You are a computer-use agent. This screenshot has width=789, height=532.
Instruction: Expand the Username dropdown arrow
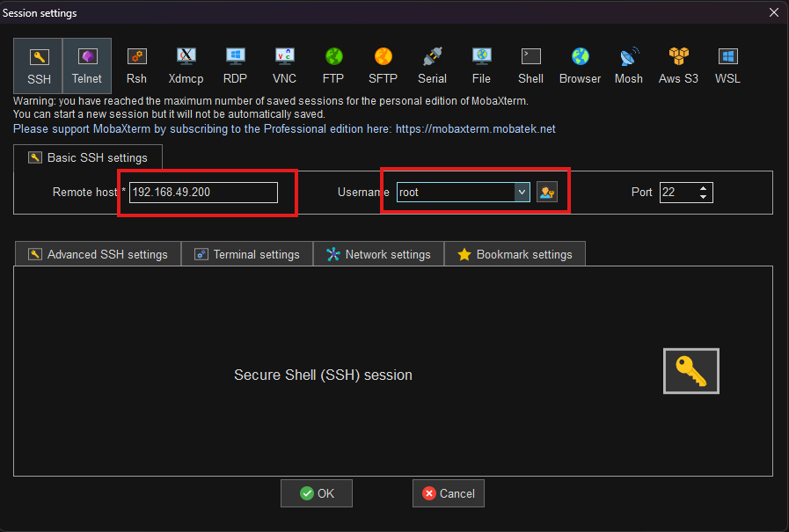coord(522,192)
